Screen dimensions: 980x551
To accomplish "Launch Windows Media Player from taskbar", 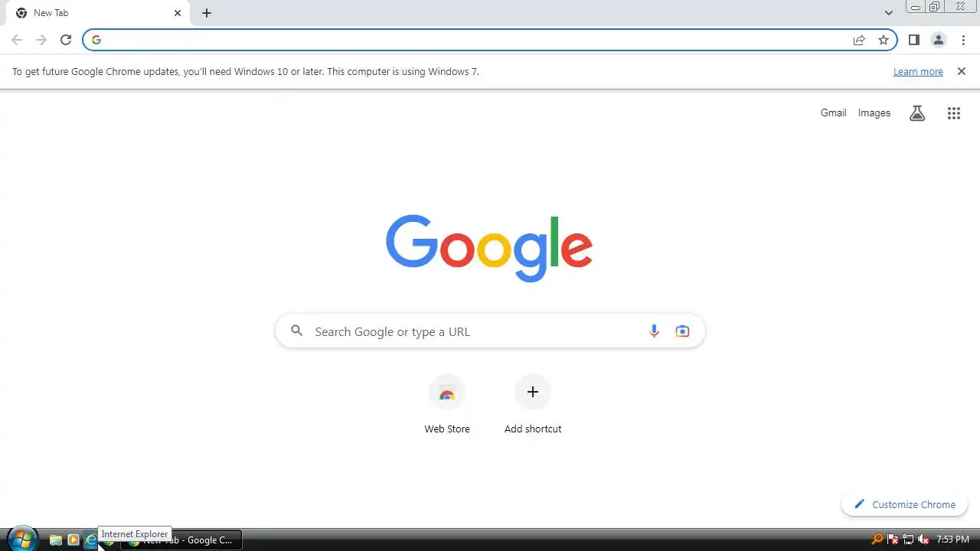I will click(x=73, y=540).
